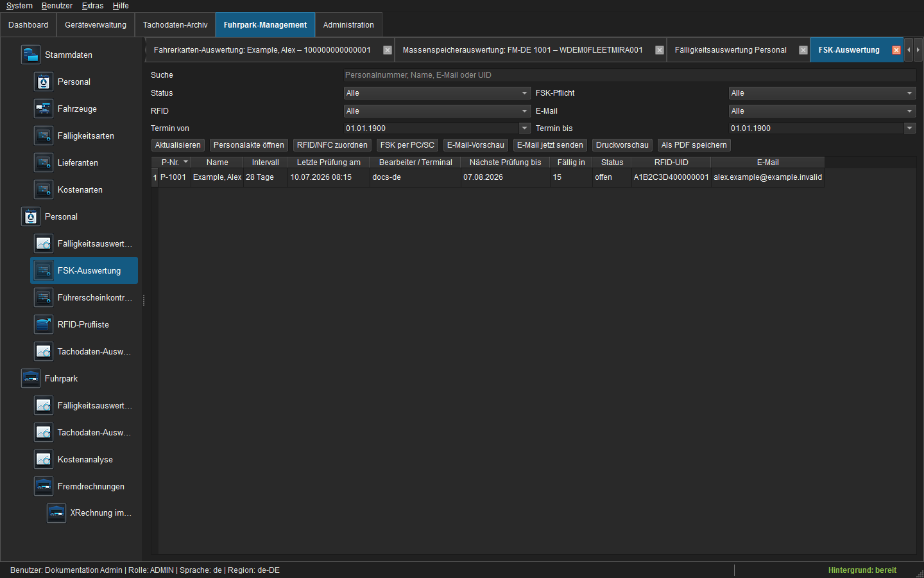Screen dimensions: 924x578
Task: Close the FSK-Auswertung tab
Action: coord(896,50)
